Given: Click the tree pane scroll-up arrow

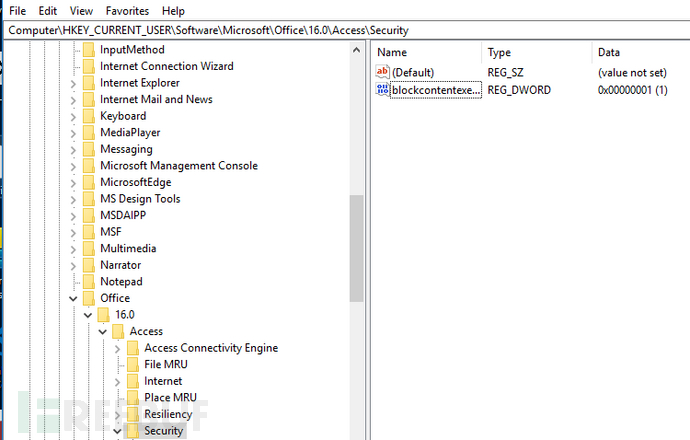Looking at the screenshot, I should [x=356, y=50].
